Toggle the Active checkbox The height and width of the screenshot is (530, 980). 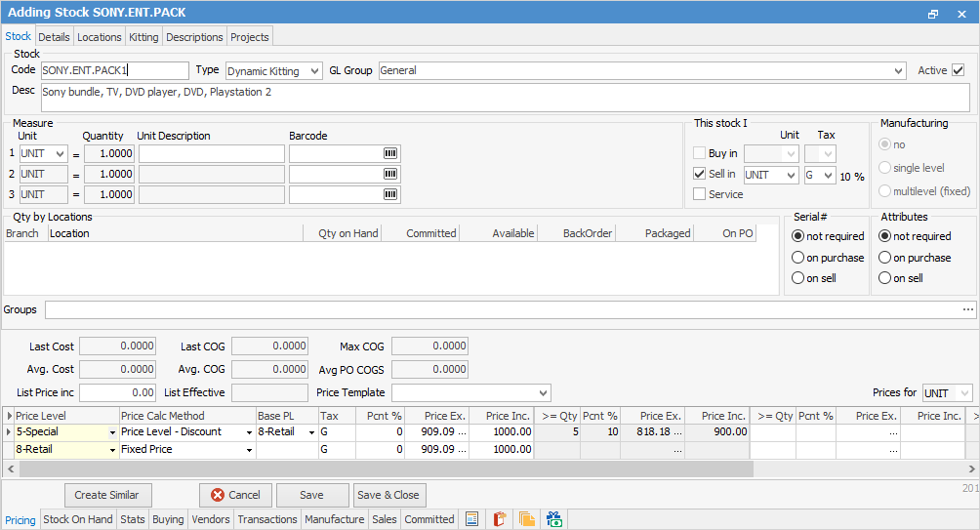tap(958, 70)
